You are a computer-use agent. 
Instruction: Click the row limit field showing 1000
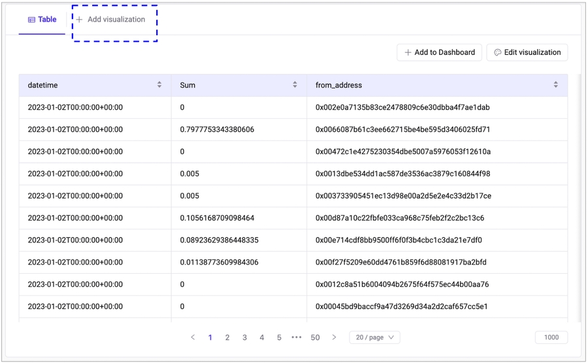[x=551, y=337]
